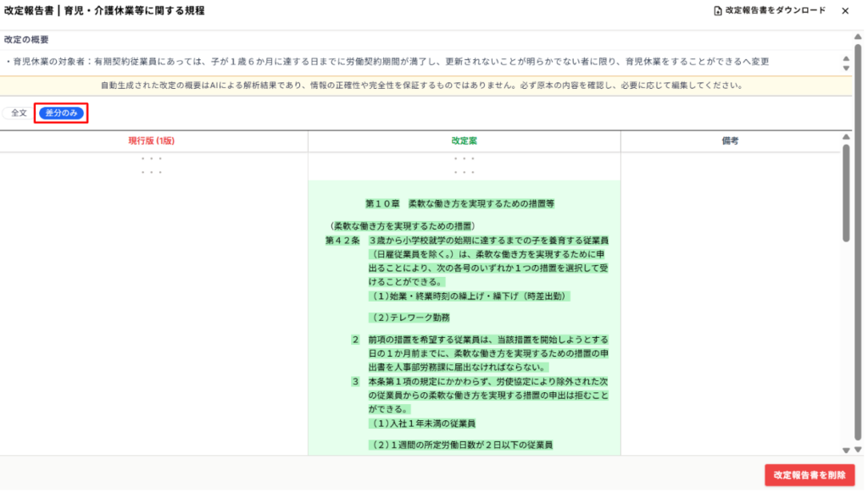
Task: Select the 差分のみ diff-only toggle
Action: (61, 114)
